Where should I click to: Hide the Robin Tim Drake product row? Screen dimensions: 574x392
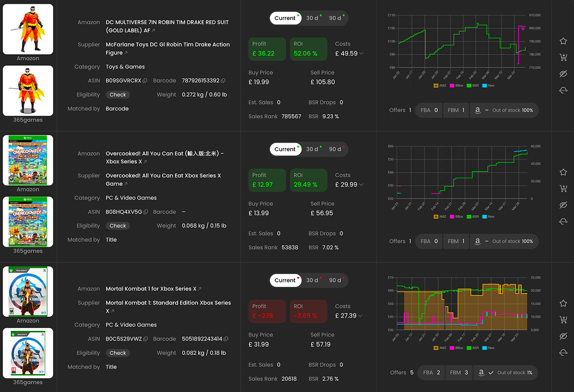(563, 74)
